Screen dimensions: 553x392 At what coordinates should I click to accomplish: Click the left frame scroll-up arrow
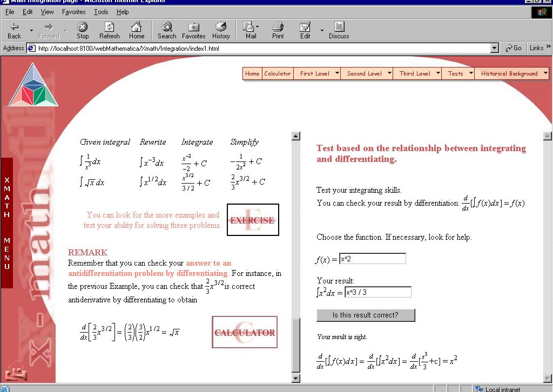296,136
